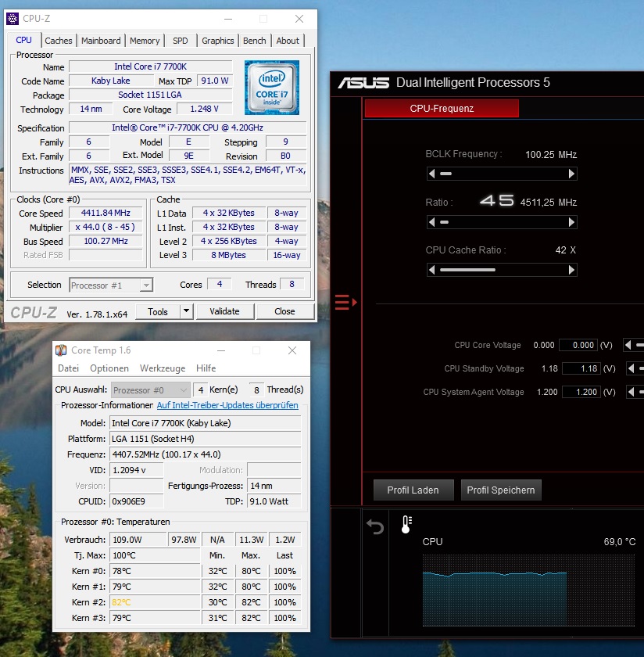Click the Close button in CPU-Z

[x=284, y=311]
